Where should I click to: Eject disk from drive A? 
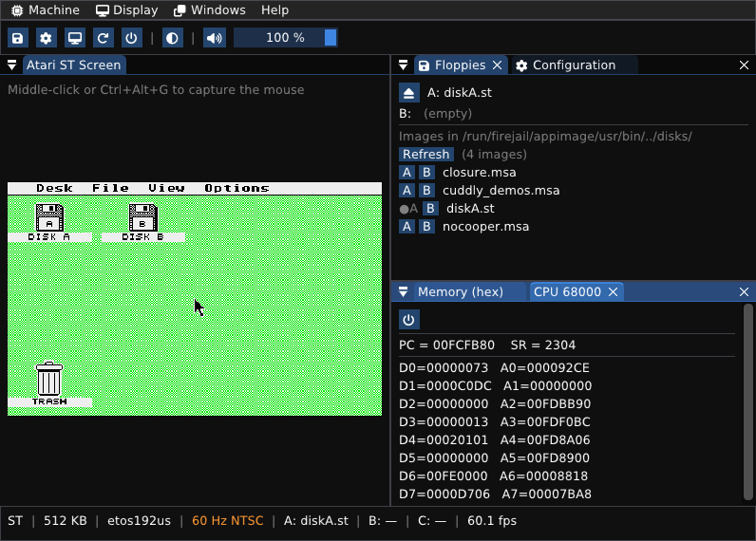pyautogui.click(x=408, y=93)
